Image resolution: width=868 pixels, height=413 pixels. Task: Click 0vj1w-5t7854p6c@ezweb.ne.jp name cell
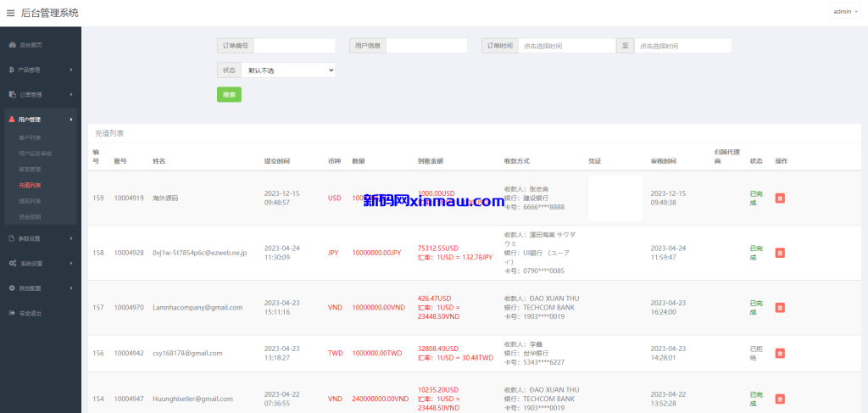(200, 253)
